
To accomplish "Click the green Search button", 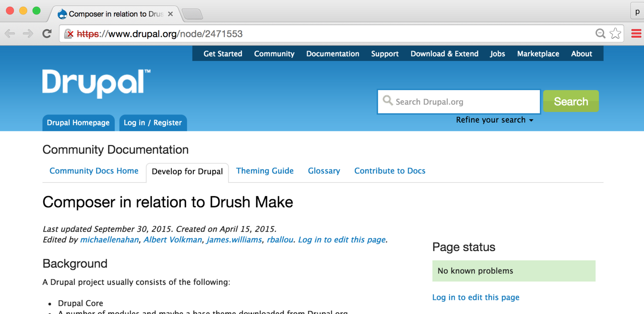I will (571, 101).
